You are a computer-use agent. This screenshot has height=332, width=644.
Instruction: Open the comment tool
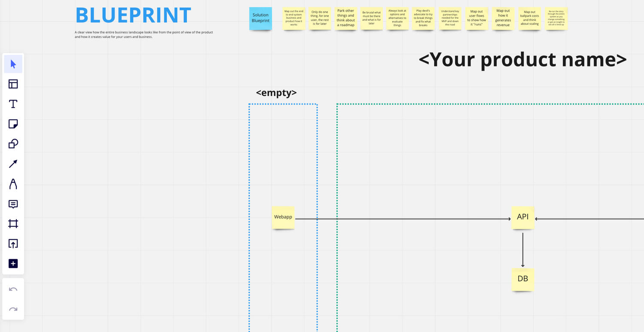(x=13, y=204)
